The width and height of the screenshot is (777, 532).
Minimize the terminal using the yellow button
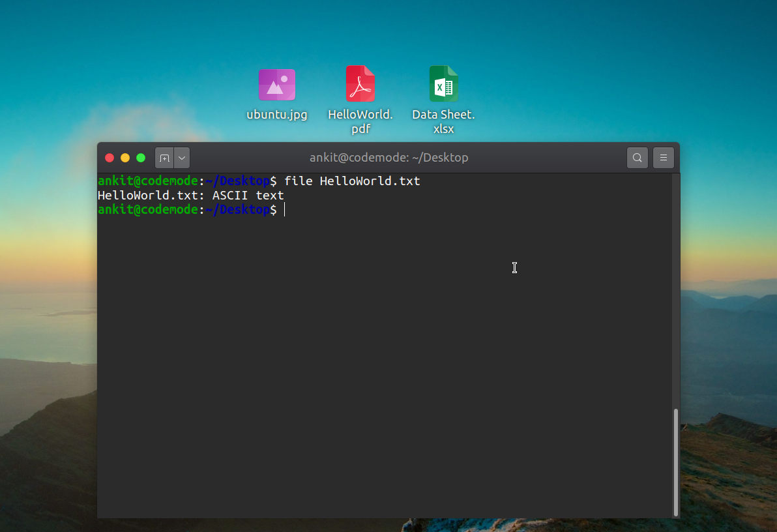pyautogui.click(x=125, y=158)
